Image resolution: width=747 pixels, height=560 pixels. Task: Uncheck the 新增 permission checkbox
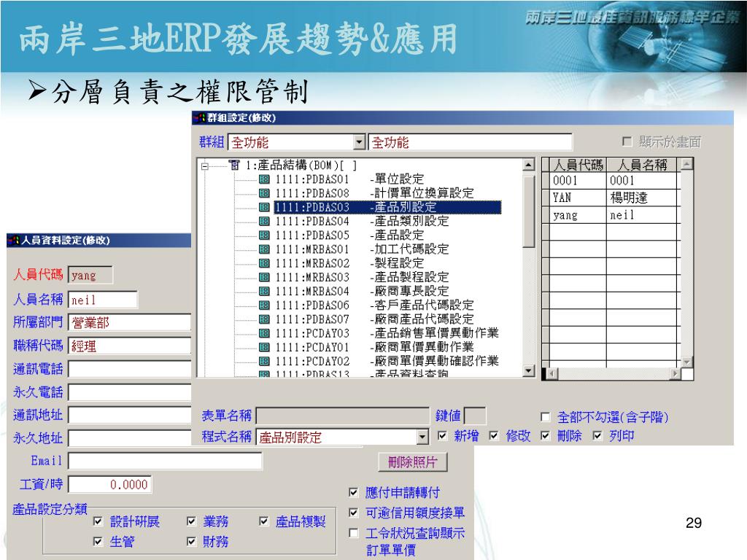[443, 436]
